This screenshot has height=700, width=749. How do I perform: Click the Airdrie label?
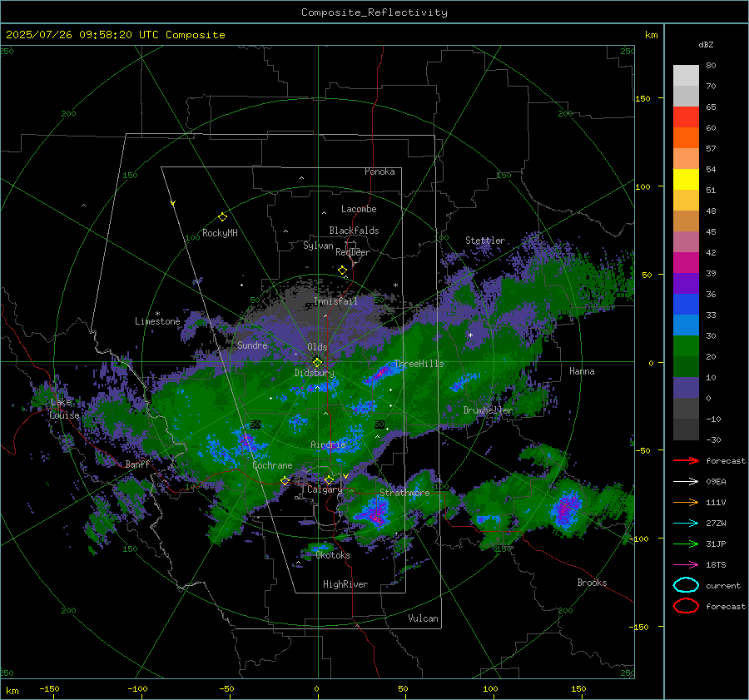pyautogui.click(x=328, y=444)
